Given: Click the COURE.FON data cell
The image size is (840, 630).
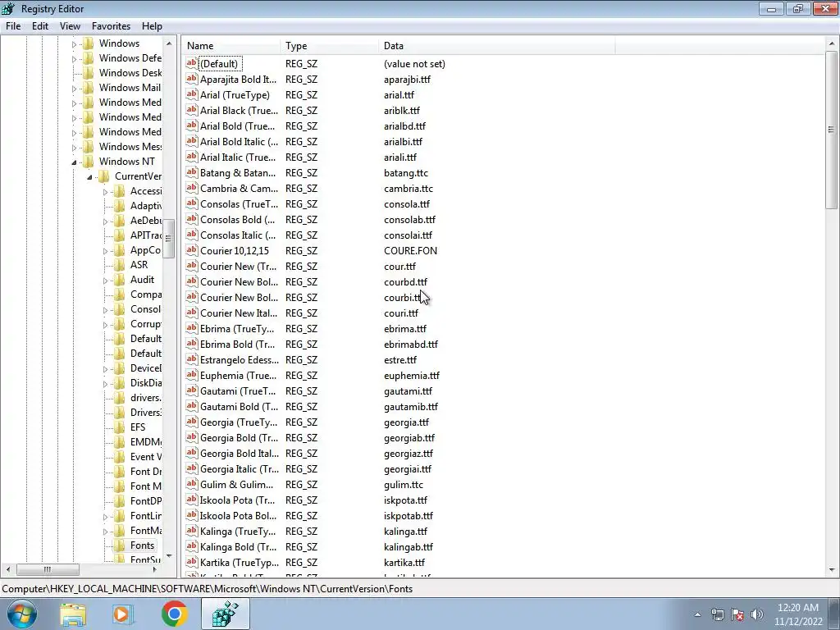Looking at the screenshot, I should pos(410,251).
